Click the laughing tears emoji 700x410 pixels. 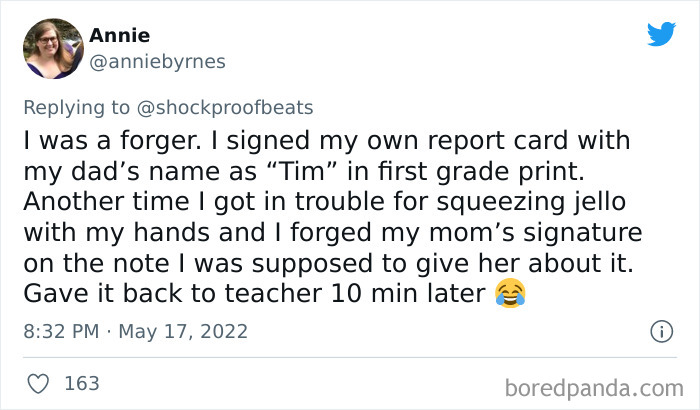point(510,293)
